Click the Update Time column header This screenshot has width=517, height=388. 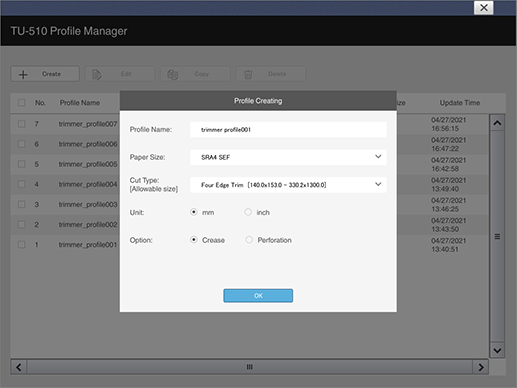tap(460, 103)
